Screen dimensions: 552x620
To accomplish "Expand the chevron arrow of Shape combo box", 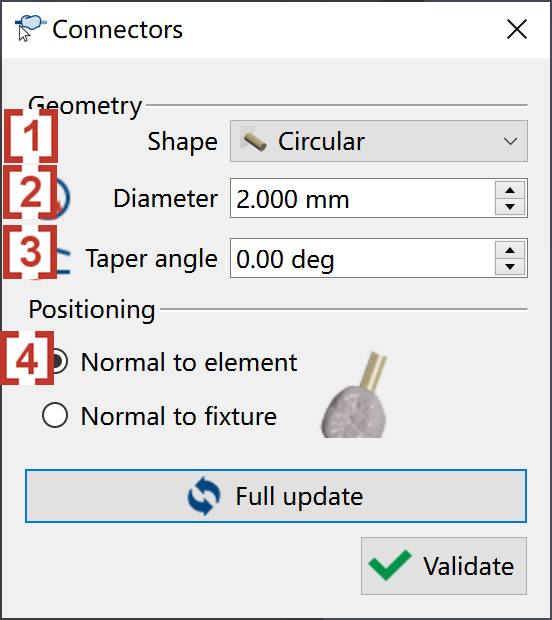I will pos(510,142).
